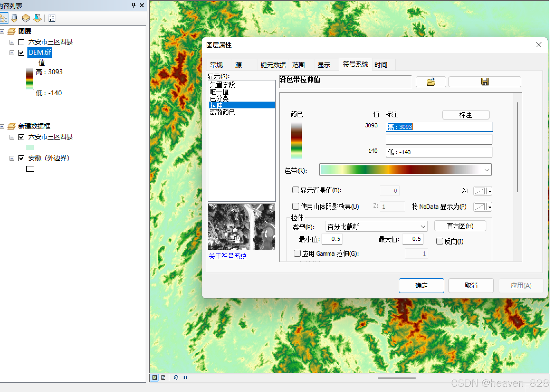550x392 pixels.
Task: Click the NoData display color swatch
Action: (x=480, y=207)
